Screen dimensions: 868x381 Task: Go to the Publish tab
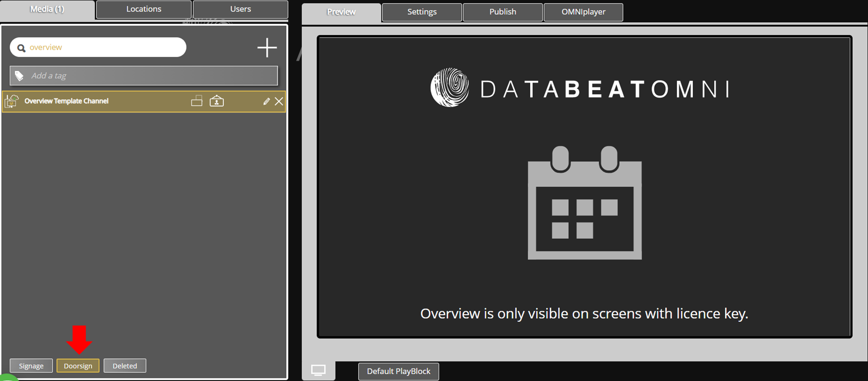pos(503,12)
